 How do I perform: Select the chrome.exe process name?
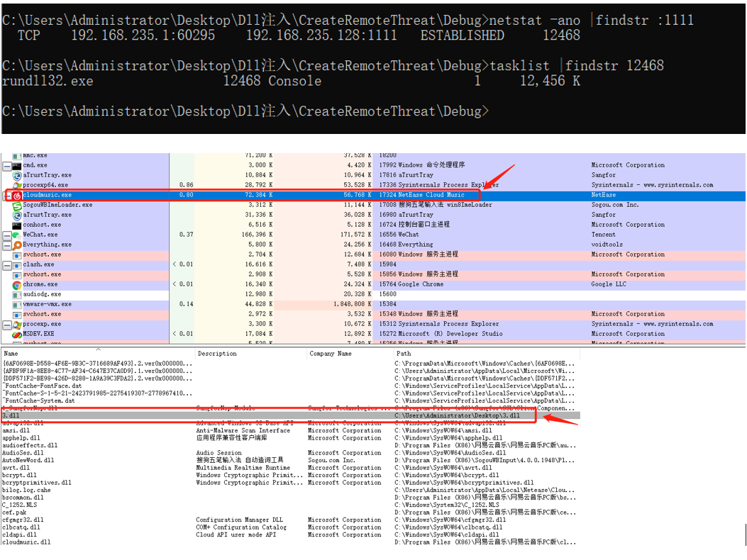40,284
